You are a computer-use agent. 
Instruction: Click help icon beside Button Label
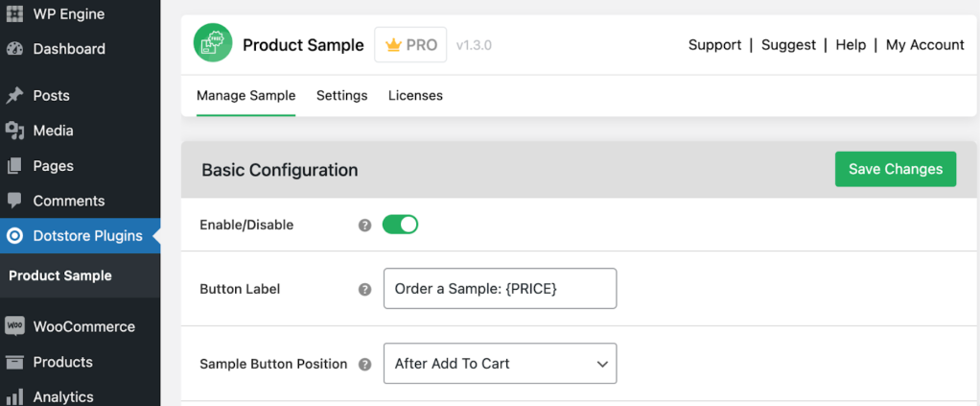(364, 289)
